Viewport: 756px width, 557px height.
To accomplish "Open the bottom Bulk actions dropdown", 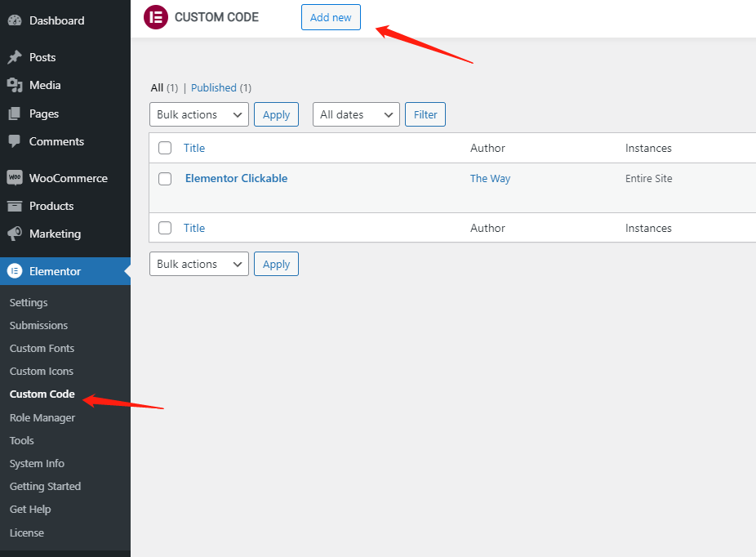I will (x=199, y=264).
